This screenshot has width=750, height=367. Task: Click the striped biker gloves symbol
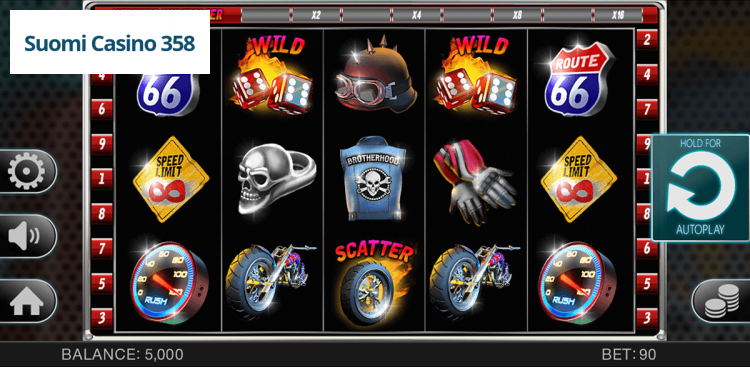pos(474,182)
